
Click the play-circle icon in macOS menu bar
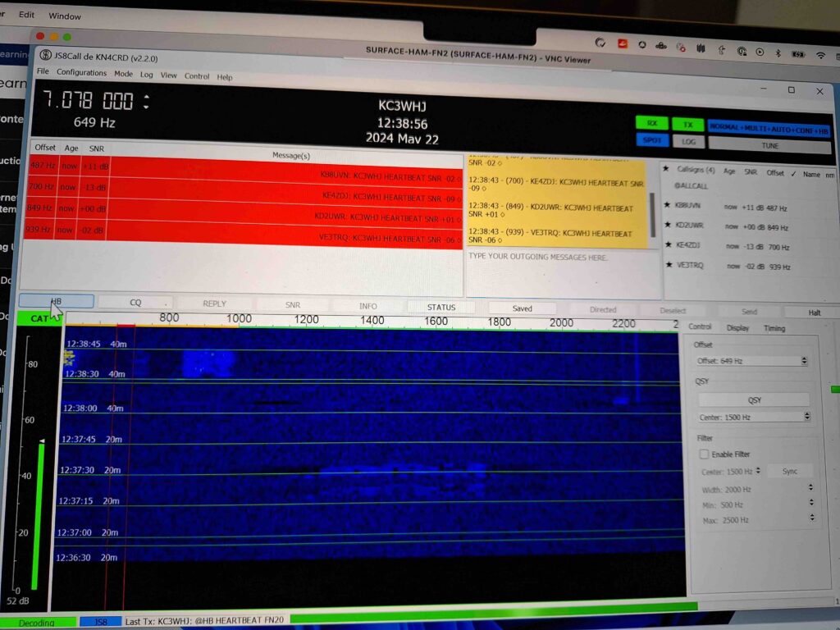point(760,52)
